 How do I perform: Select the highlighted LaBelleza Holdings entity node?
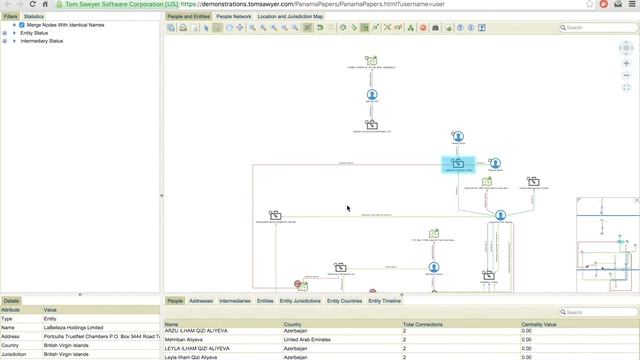click(x=458, y=164)
